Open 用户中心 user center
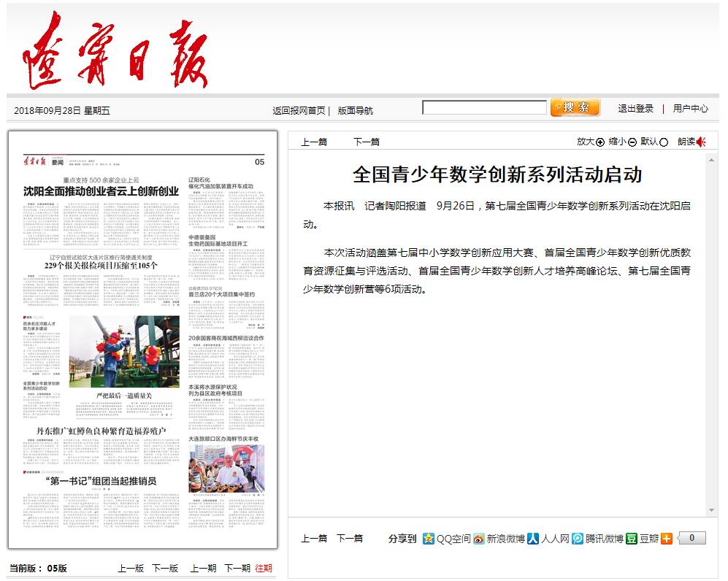This screenshot has height=581, width=728. point(690,109)
